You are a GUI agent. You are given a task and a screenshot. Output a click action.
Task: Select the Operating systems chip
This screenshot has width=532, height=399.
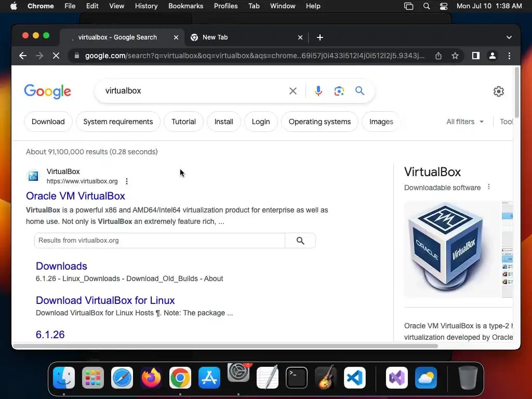pyautogui.click(x=320, y=122)
